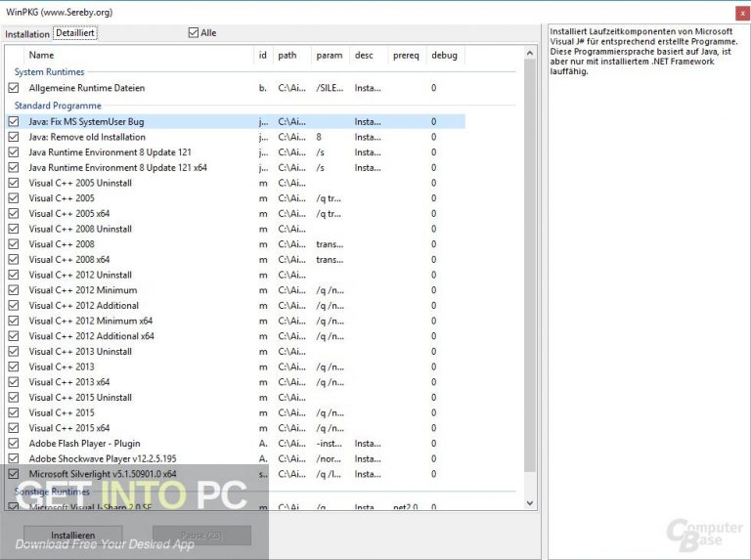
Task: Select Visual C++ 2015 row
Action: coord(235,412)
